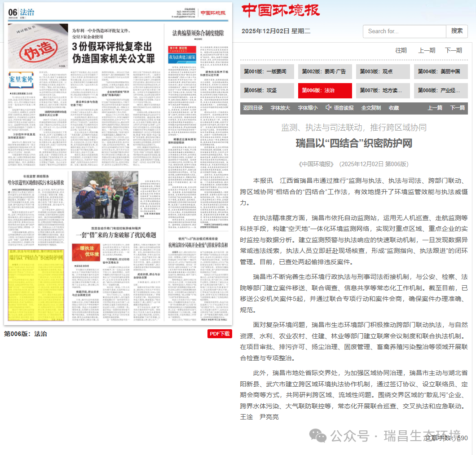Viewport: 476px width, 455px height.
Task: Go to 上一篇 previous article
Action: pyautogui.click(x=435, y=108)
